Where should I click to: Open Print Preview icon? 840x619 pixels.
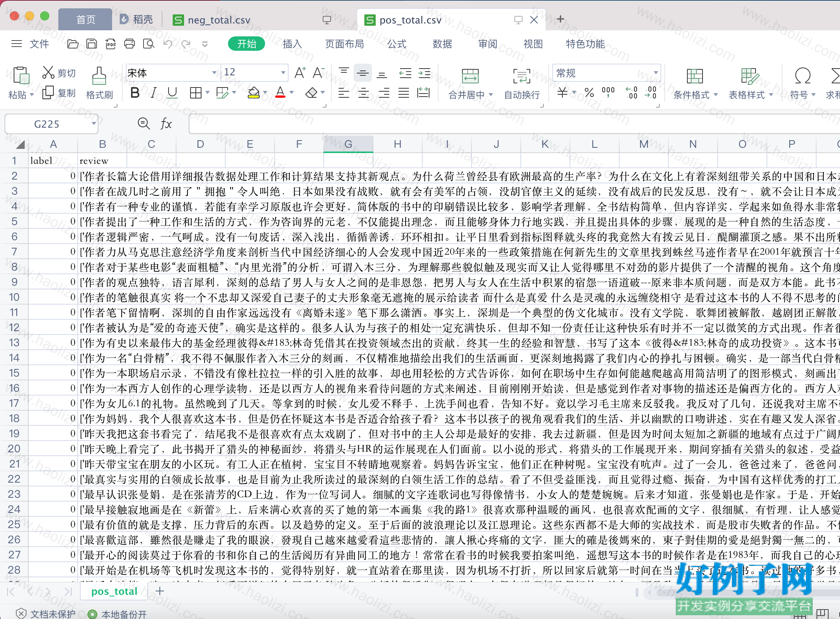click(x=148, y=44)
